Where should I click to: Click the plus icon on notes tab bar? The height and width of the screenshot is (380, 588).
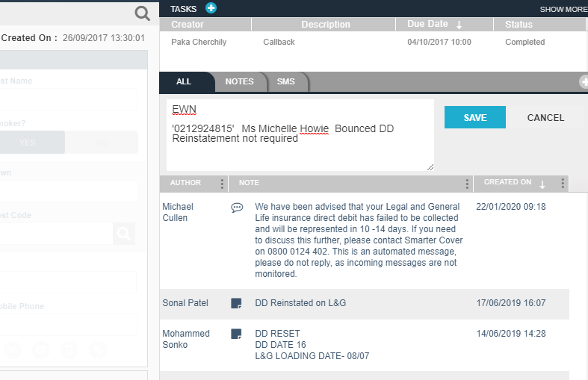[584, 82]
